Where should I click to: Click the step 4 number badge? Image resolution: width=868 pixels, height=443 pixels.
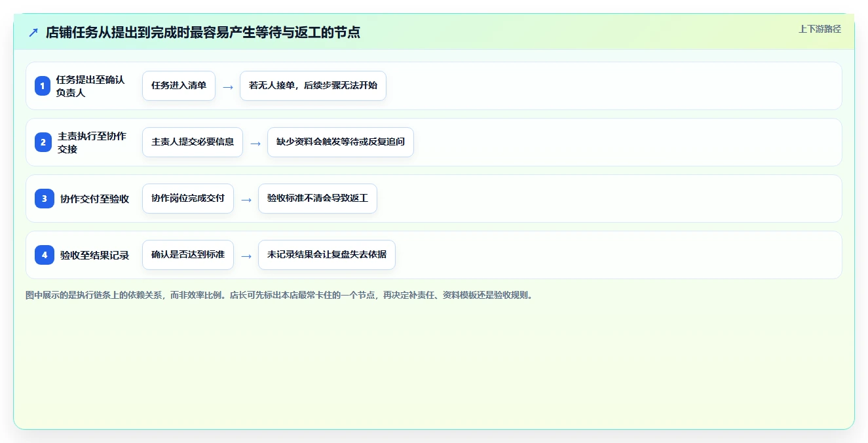coord(45,255)
